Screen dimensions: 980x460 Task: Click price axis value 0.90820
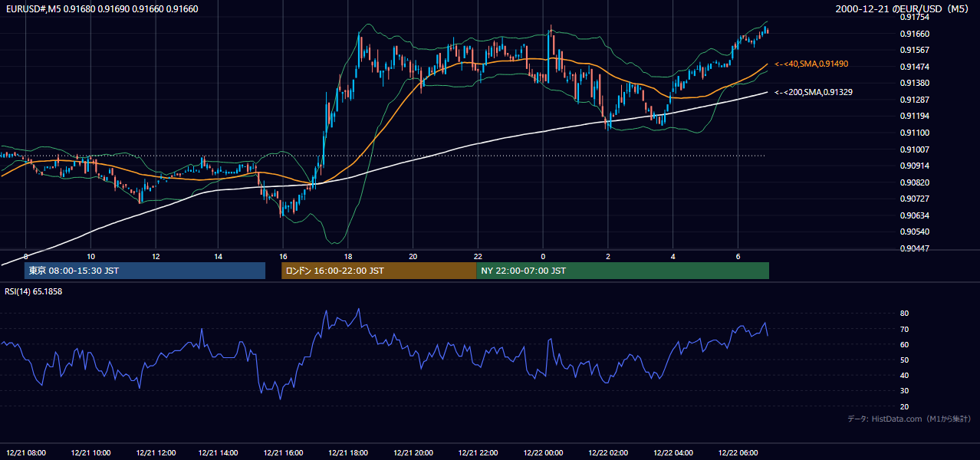click(x=915, y=182)
